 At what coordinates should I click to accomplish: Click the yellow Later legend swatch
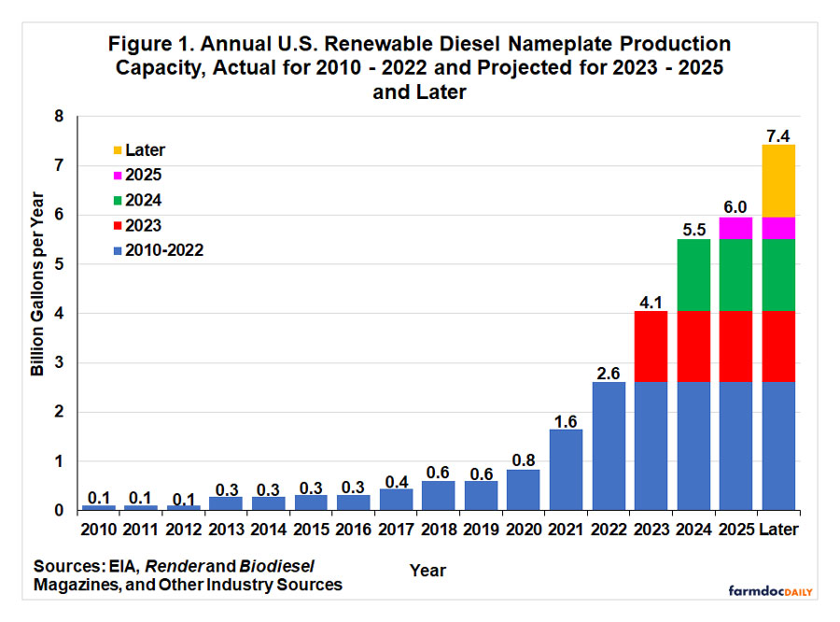(x=118, y=150)
